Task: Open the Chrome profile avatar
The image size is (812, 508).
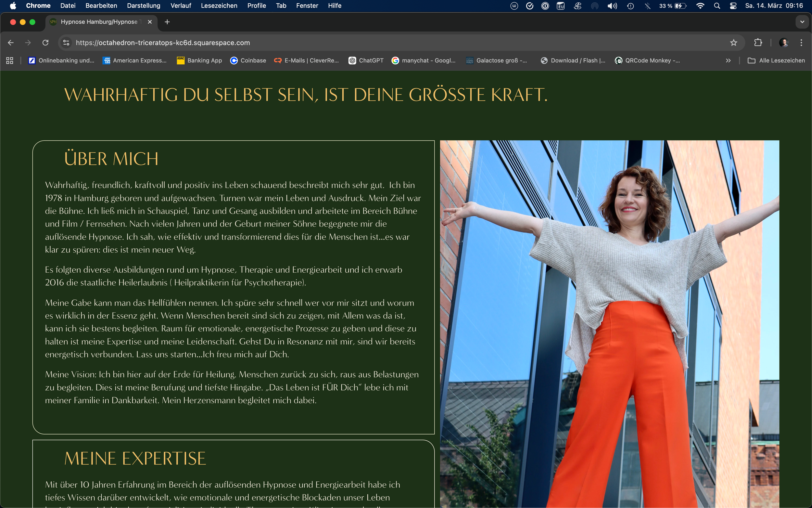Action: click(x=783, y=43)
